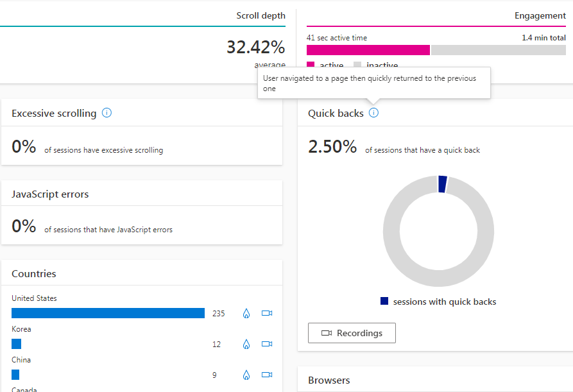Open the info tooltip beside Excessive scrolling

click(x=108, y=113)
